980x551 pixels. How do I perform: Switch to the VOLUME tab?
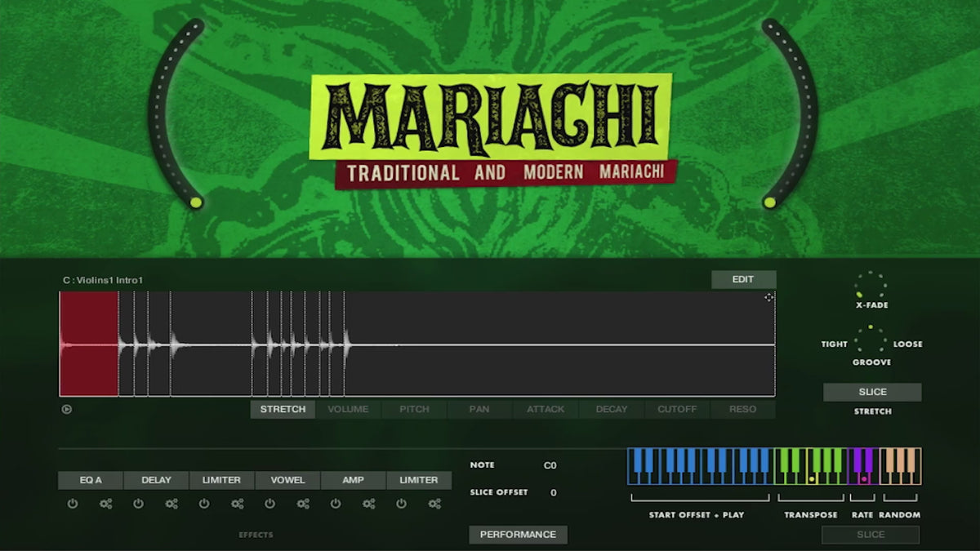point(349,410)
